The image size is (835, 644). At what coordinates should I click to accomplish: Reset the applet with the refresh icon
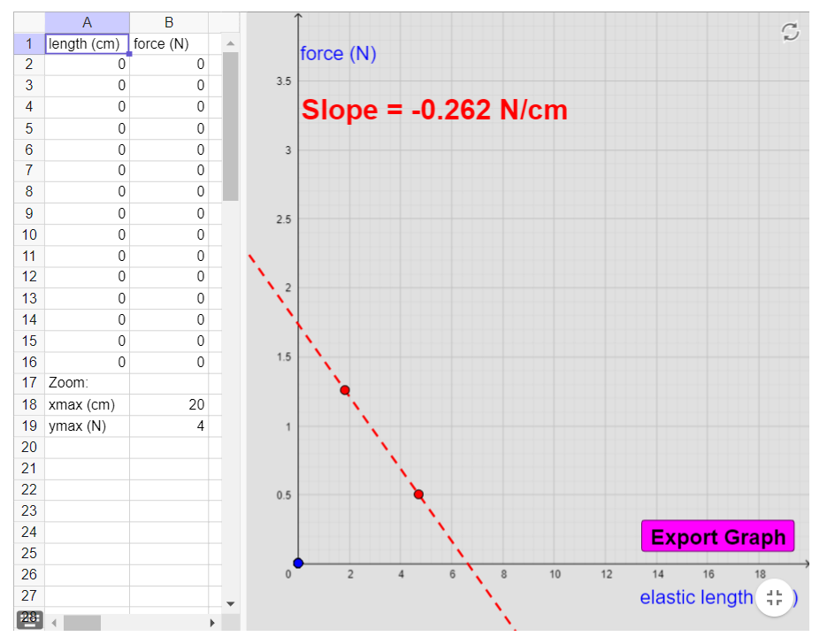pyautogui.click(x=792, y=30)
